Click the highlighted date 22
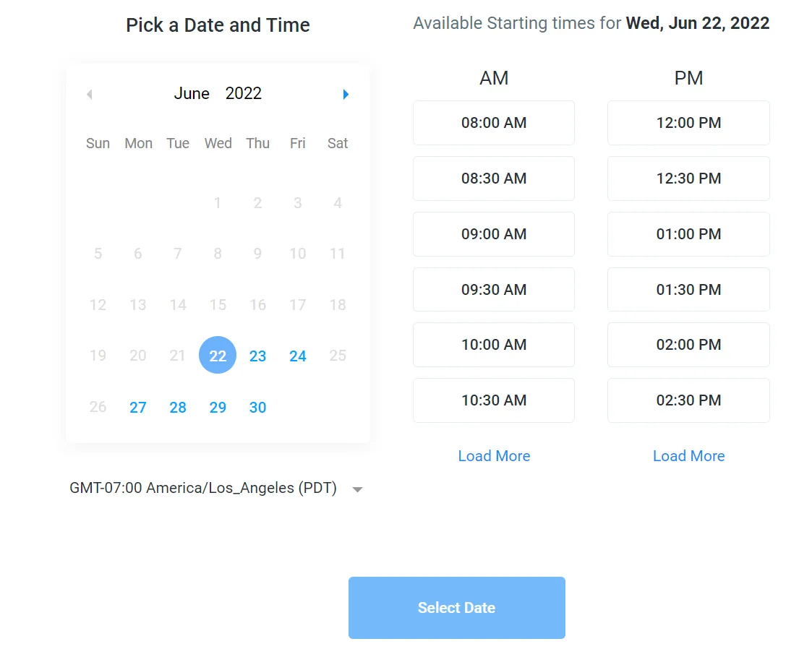Screen dimensions: 812x657 (218, 356)
